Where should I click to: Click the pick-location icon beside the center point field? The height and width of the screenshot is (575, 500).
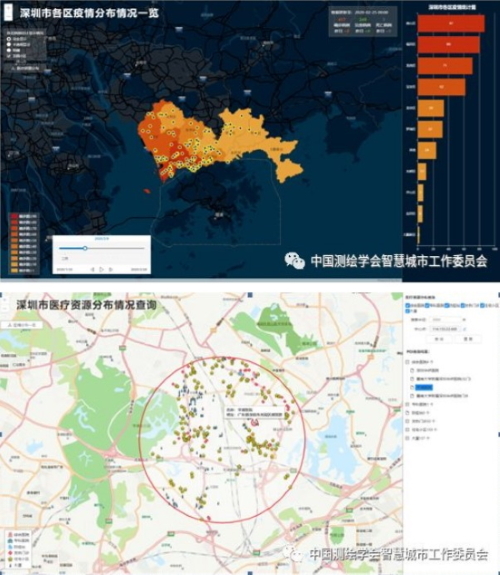[x=464, y=329]
